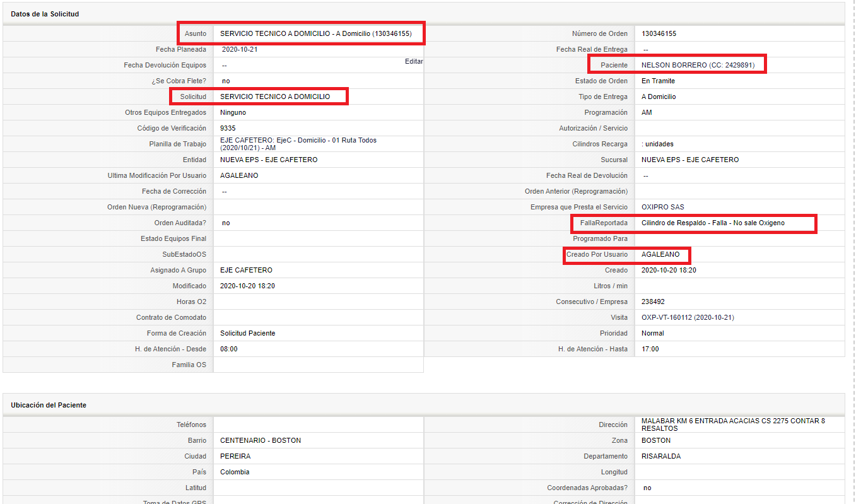
Task: Click the Coordenadas Aprobadas? label
Action: coord(587,488)
